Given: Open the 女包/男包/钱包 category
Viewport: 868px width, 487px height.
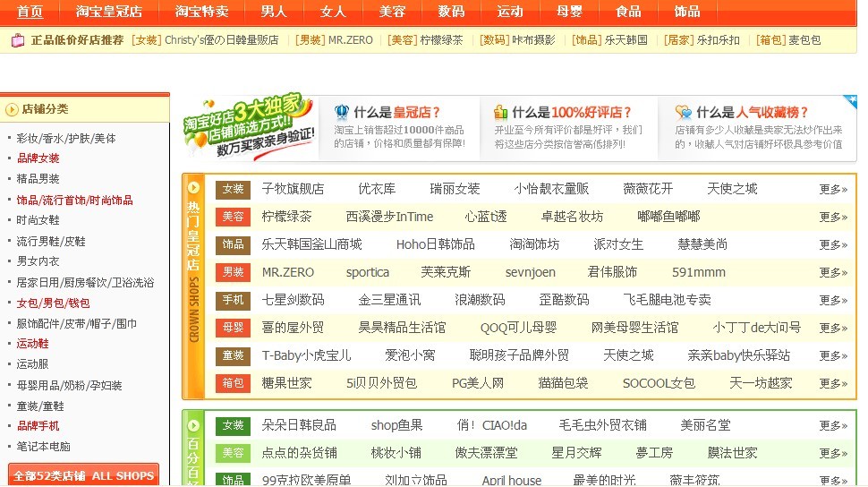Looking at the screenshot, I should coord(53,303).
